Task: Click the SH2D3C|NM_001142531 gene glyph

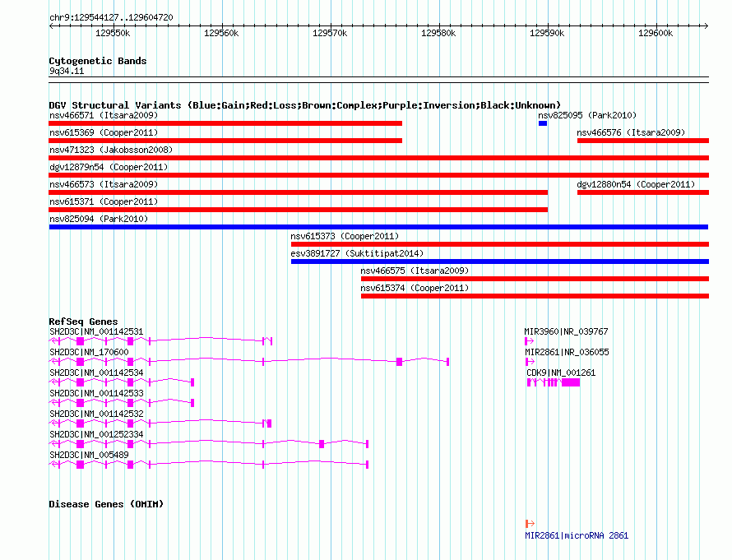Action: pyautogui.click(x=160, y=341)
